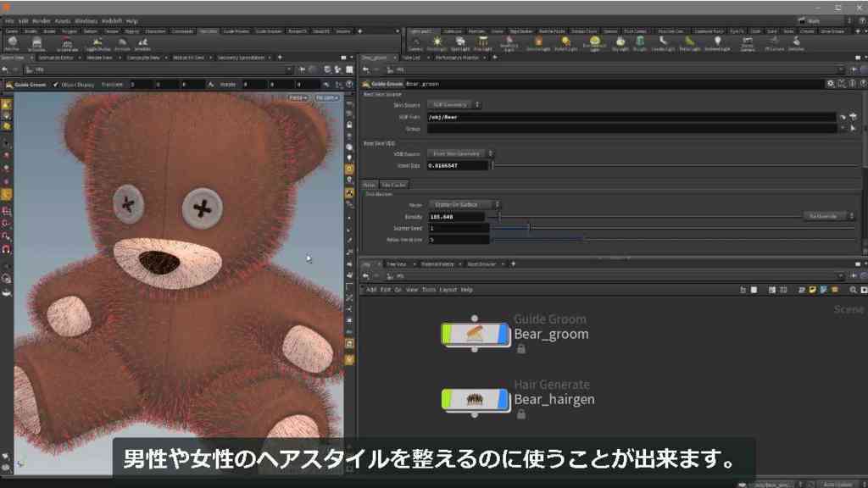Viewport: 868px width, 488px height.
Task: Add a new shelf tab on left shelf
Action: 359,31
